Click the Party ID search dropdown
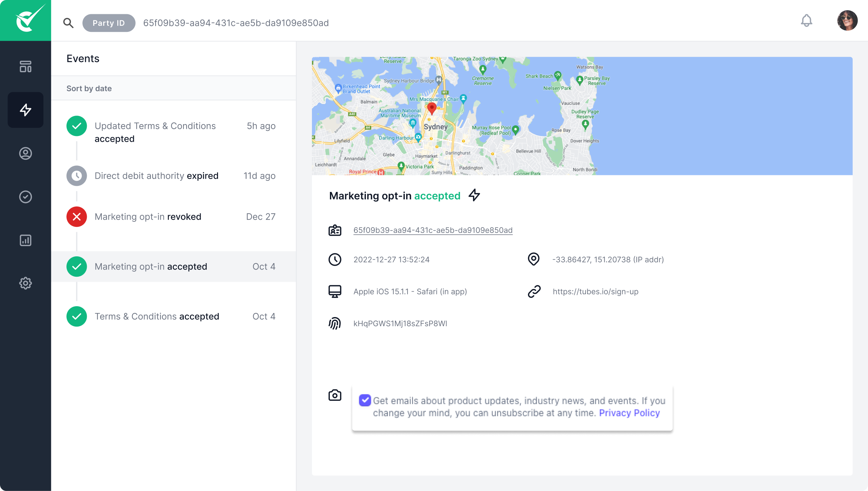 (x=108, y=23)
